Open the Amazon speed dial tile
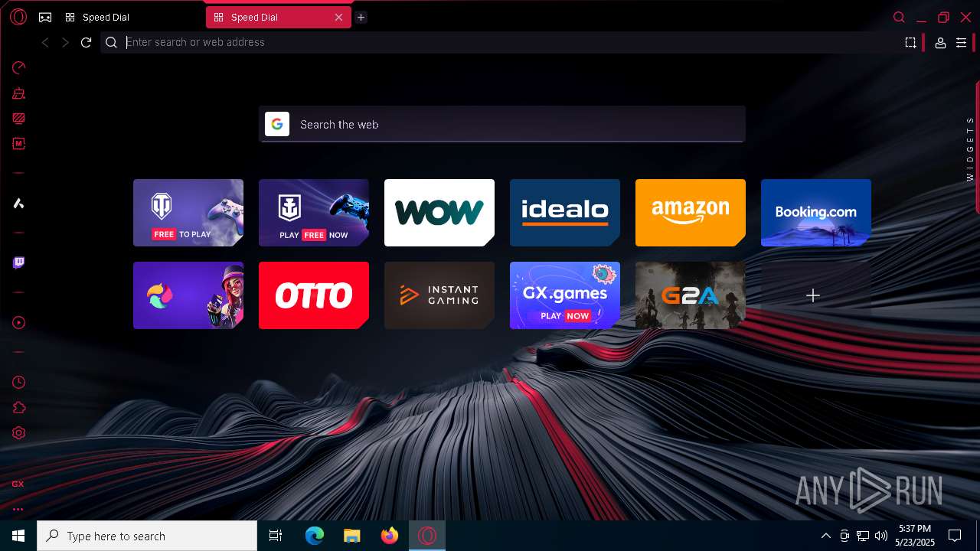This screenshot has width=980, height=551. coord(691,213)
